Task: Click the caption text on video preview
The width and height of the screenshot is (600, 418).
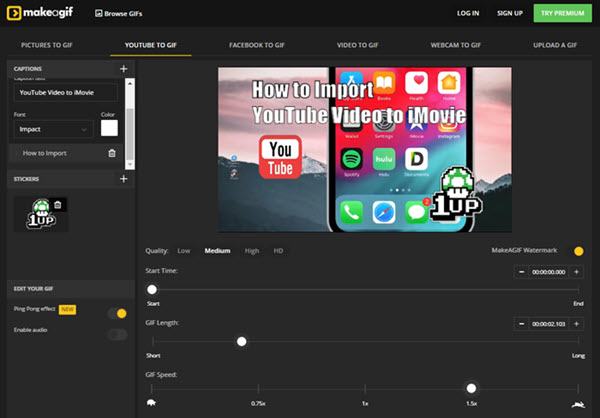Action: click(359, 102)
